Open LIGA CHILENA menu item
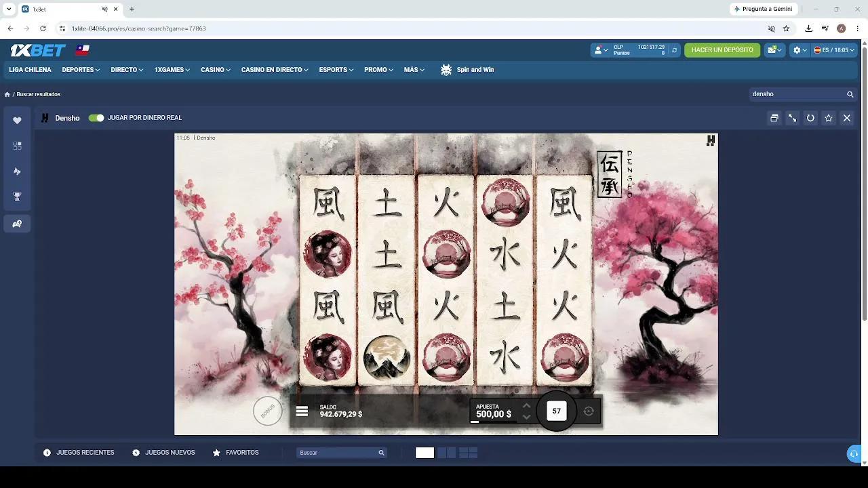Screen dimensions: 868x488 click(30, 70)
